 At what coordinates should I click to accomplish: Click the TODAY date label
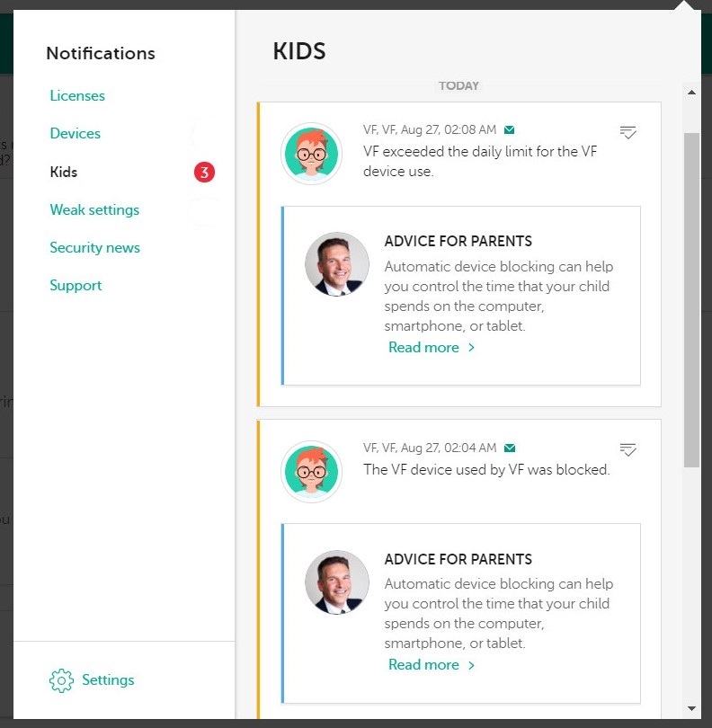458,86
